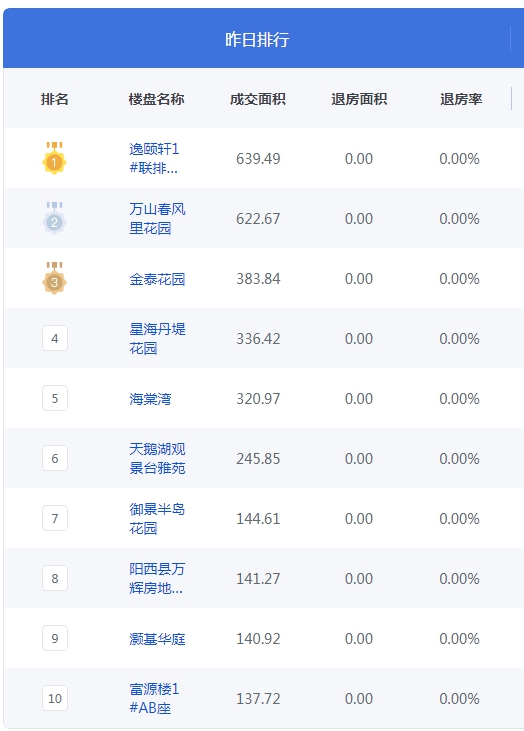The image size is (524, 731).
Task: Open the 富源楼1#AB座 property link
Action: (x=154, y=698)
